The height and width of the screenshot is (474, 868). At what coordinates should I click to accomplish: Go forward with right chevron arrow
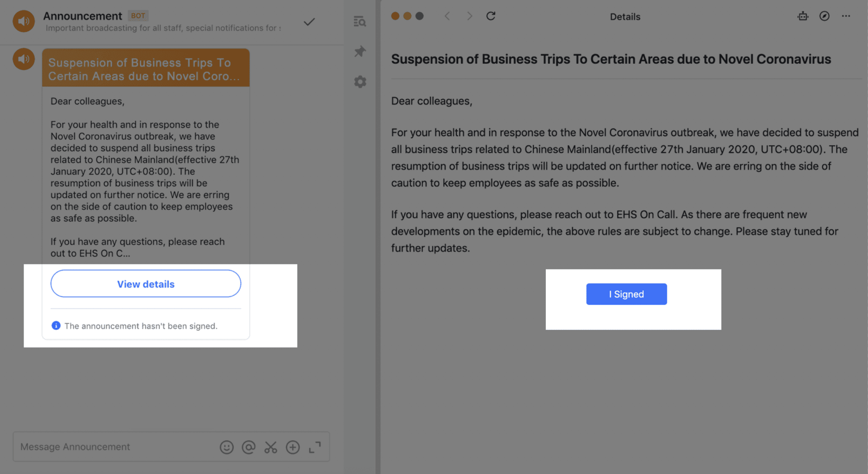pyautogui.click(x=469, y=16)
